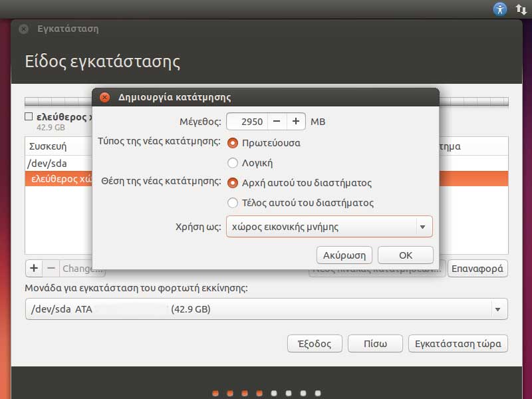Select the Πρωτεύουσα partition type
532x399 pixels.
point(233,143)
